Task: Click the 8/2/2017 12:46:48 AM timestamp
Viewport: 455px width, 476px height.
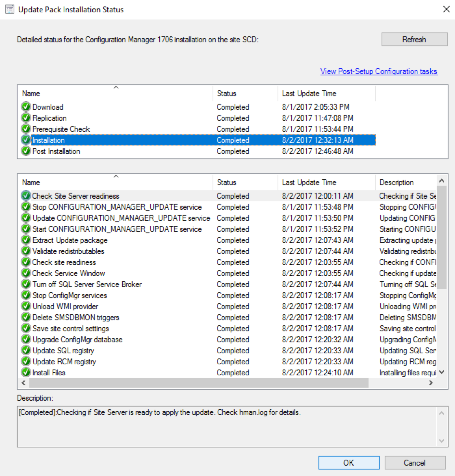Action: pos(318,151)
